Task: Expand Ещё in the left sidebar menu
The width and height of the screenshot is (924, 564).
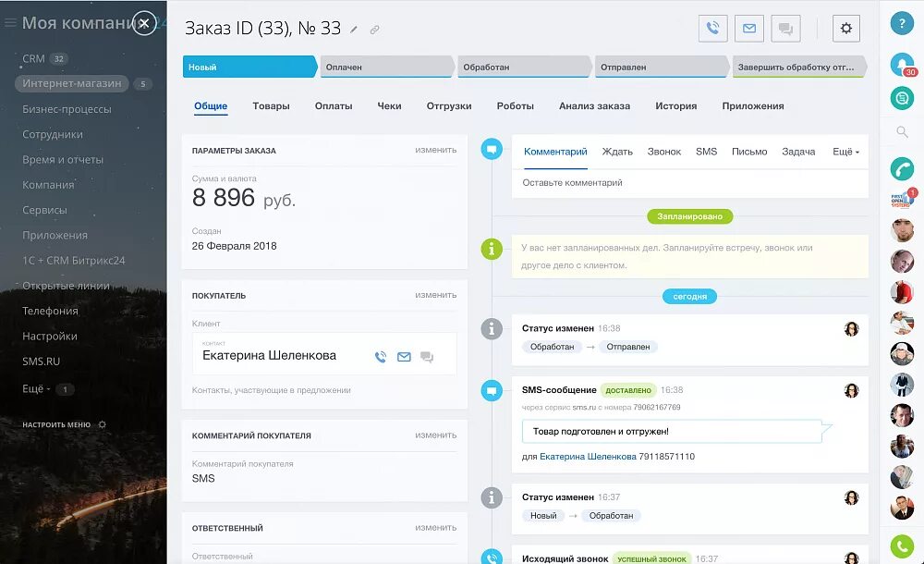Action: [x=36, y=388]
